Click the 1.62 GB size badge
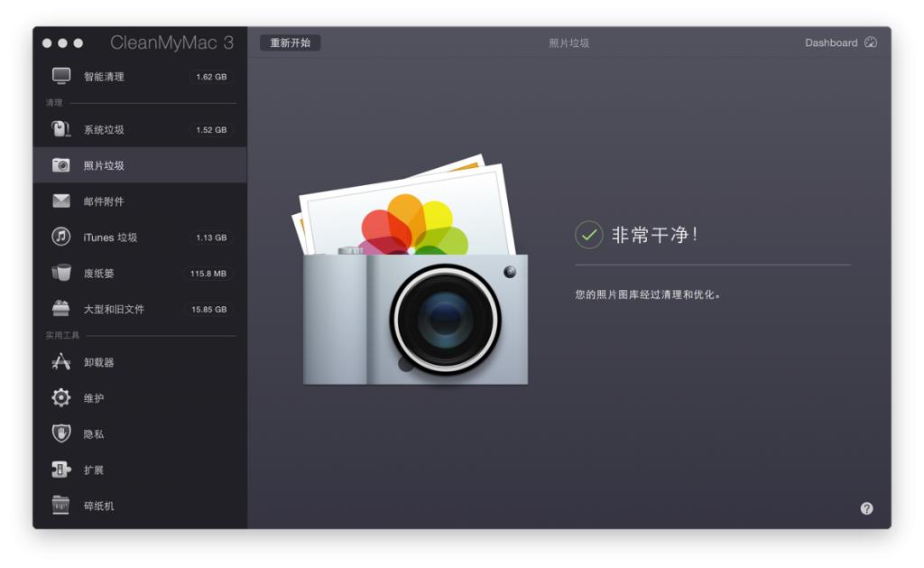This screenshot has height=568, width=924. (211, 77)
